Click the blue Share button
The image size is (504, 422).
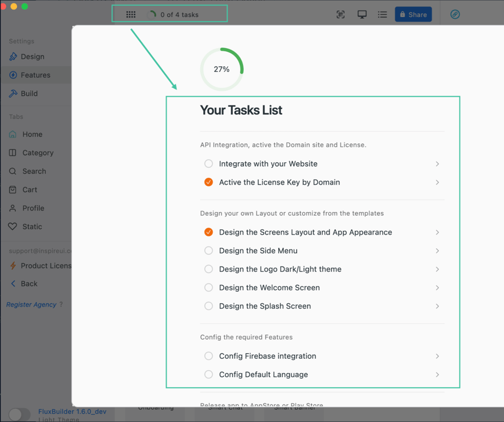click(413, 15)
